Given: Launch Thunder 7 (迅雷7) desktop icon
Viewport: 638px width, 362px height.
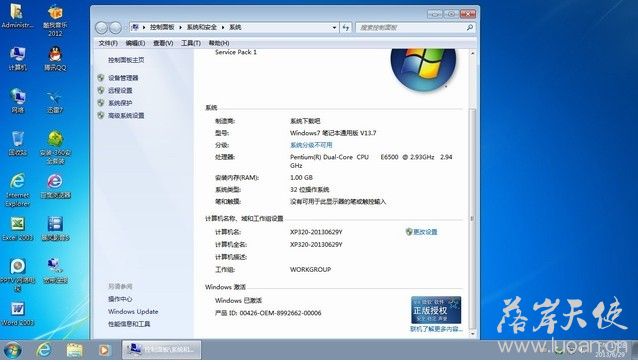Looking at the screenshot, I should tap(55, 102).
